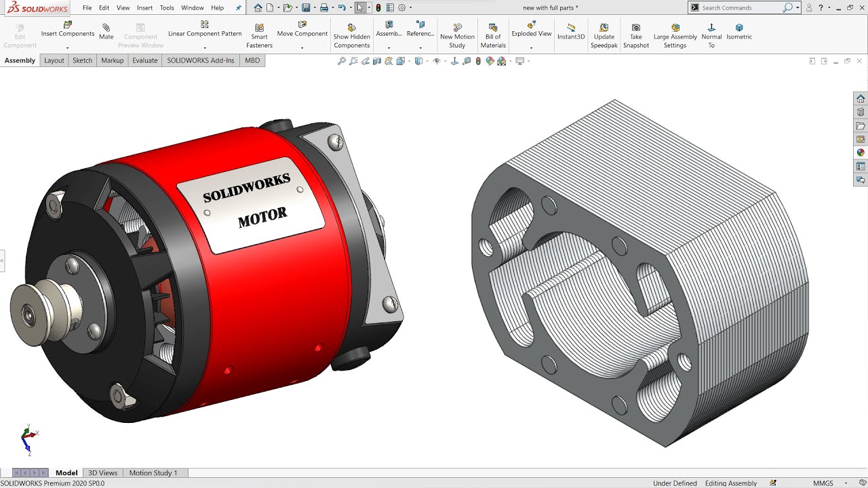Screen dimensions: 868x488
Task: Open the Window menu
Action: coord(193,7)
